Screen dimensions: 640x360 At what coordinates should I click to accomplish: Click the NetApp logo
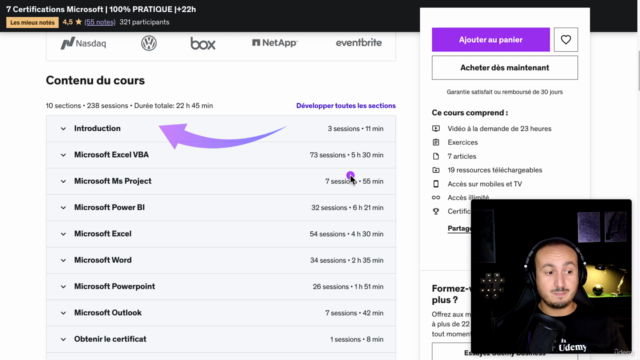pyautogui.click(x=275, y=42)
